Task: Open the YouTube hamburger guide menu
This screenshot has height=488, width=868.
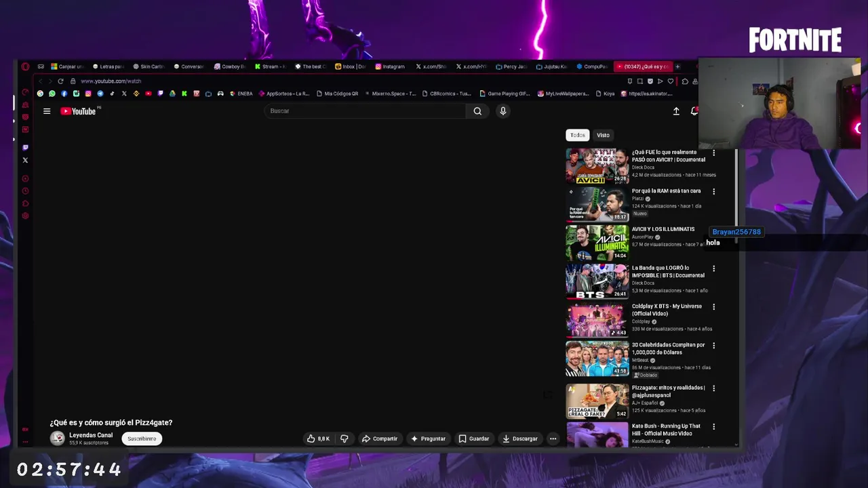Action: click(47, 111)
